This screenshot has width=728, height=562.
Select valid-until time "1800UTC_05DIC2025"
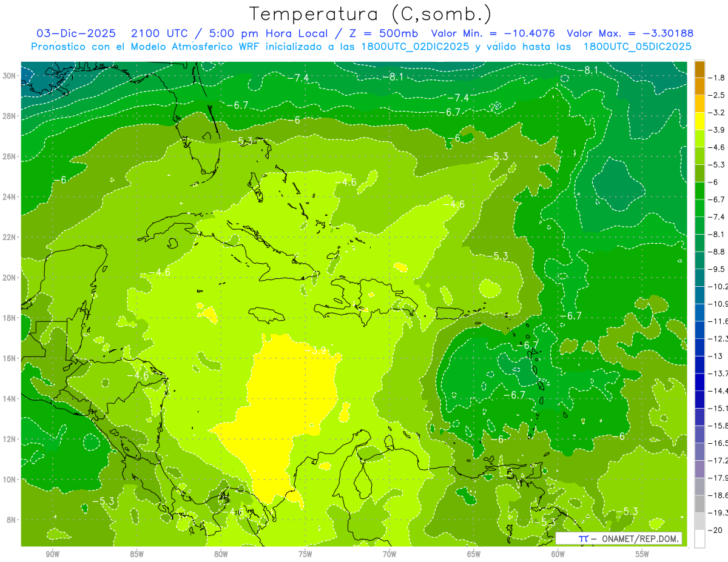tap(637, 47)
